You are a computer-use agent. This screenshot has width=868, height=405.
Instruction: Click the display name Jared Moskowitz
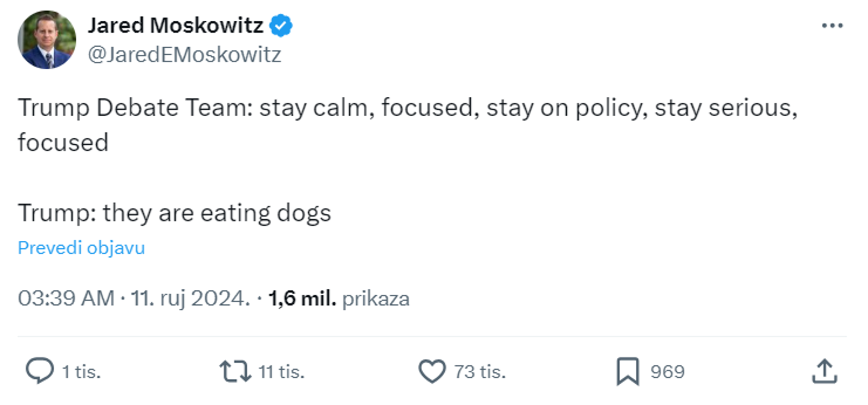pyautogui.click(x=175, y=25)
